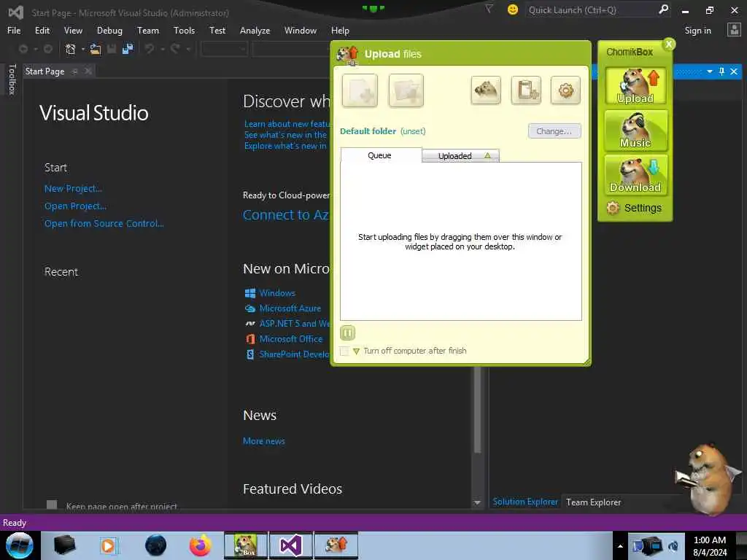Switch to Solution Explorer tab
The image size is (747, 560).
tap(525, 502)
